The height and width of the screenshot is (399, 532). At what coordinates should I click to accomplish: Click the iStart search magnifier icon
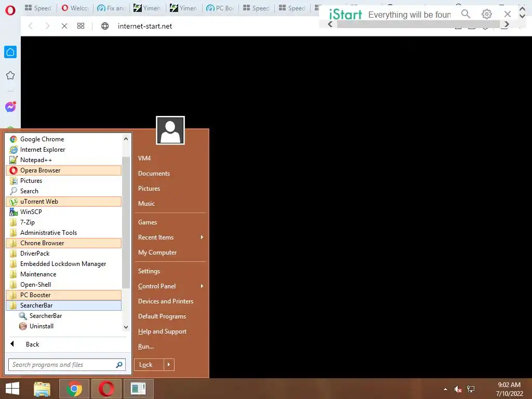click(x=466, y=14)
